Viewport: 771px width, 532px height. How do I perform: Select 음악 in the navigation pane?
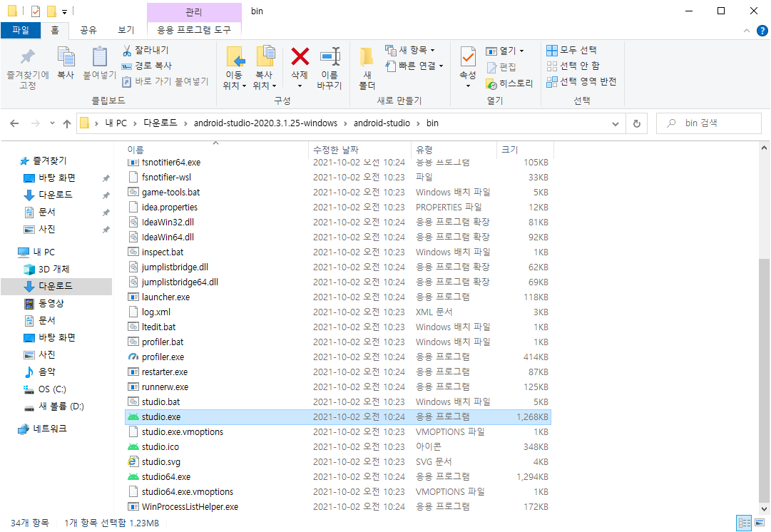coord(46,372)
